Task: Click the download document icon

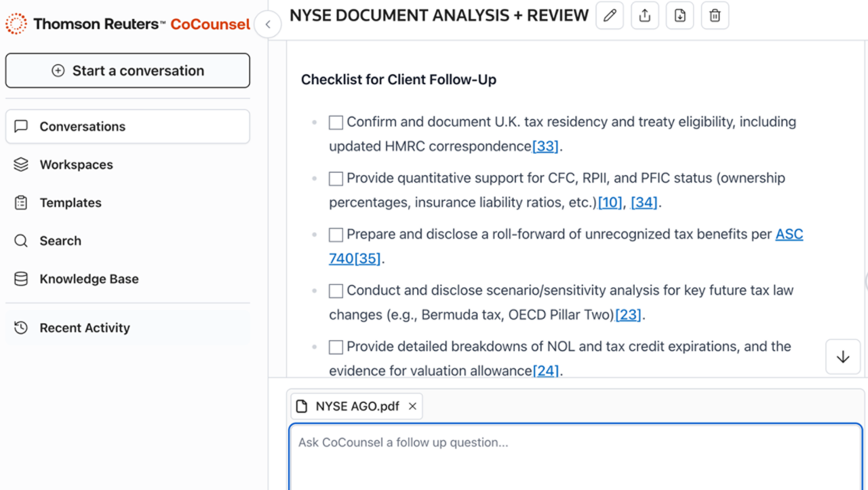Action: (680, 16)
